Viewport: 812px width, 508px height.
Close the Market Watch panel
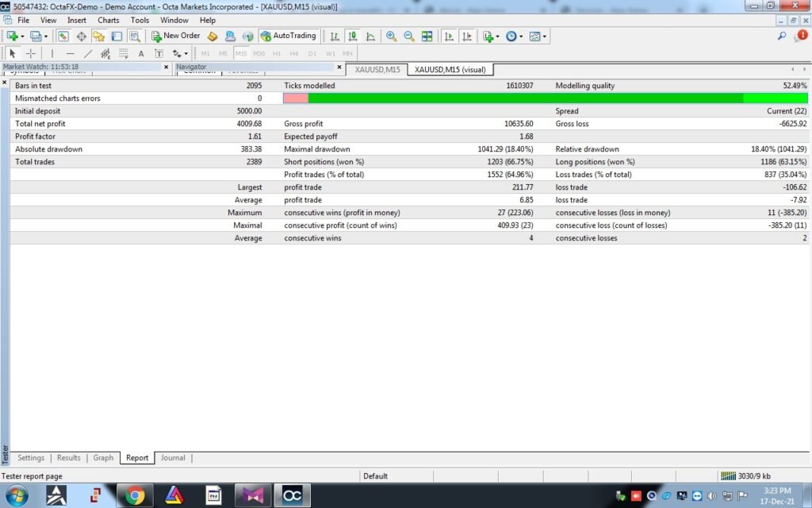(x=167, y=67)
